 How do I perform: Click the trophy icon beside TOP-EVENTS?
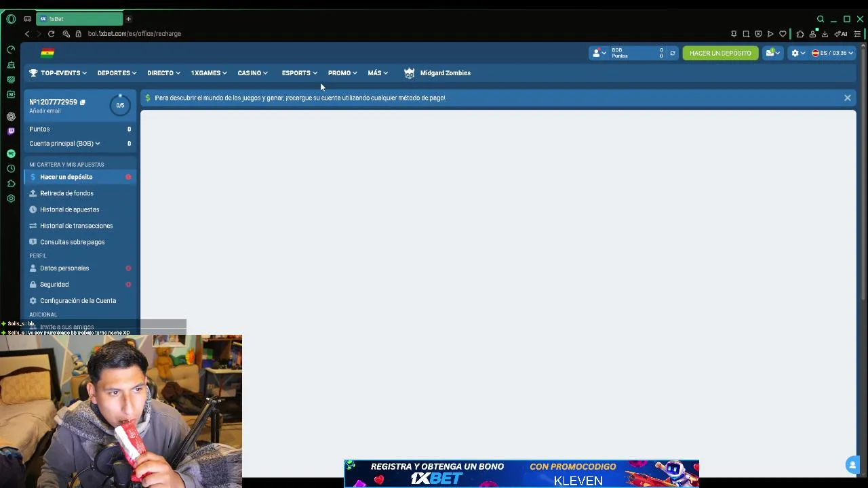(33, 73)
